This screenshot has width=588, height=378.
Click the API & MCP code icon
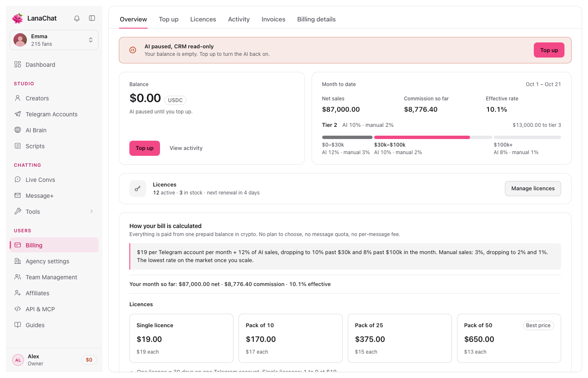(18, 309)
